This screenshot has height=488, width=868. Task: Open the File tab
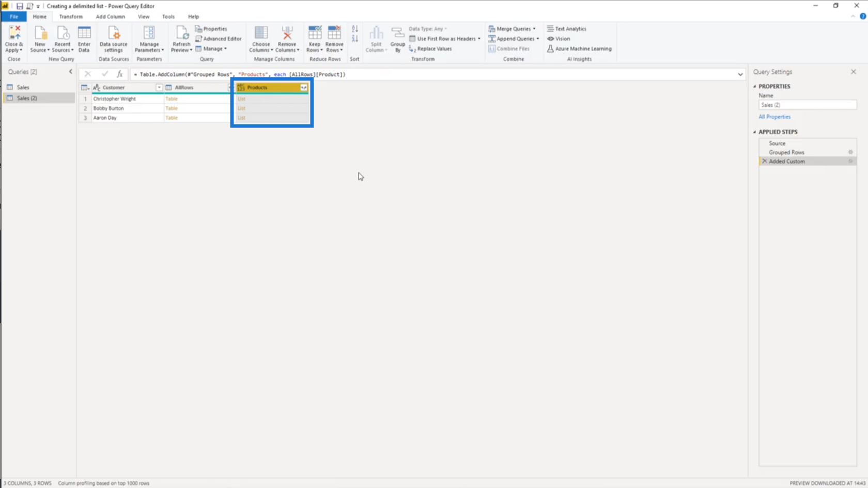tap(14, 17)
